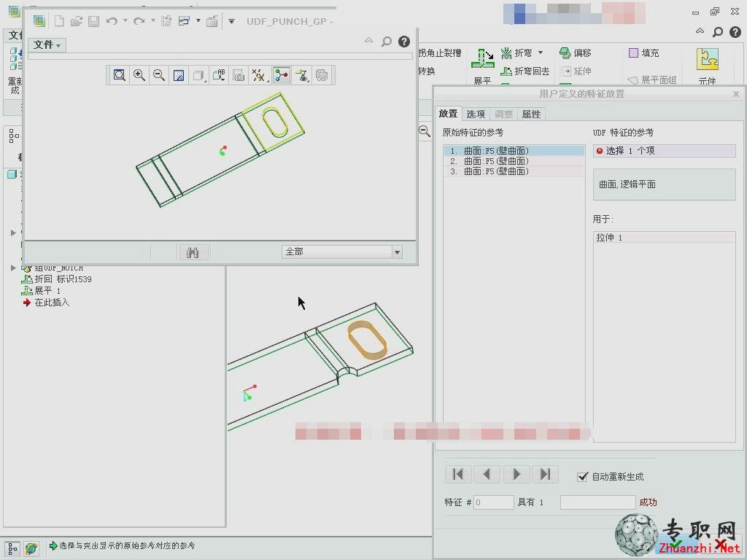Click the Open folder icon in preview window
The width and height of the screenshot is (747, 560).
coord(76,21)
